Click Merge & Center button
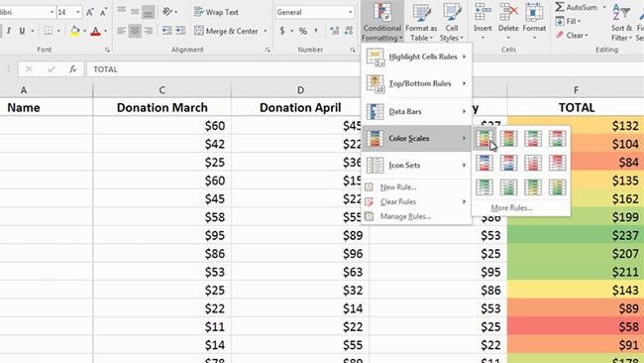644x363 pixels. pos(226,31)
